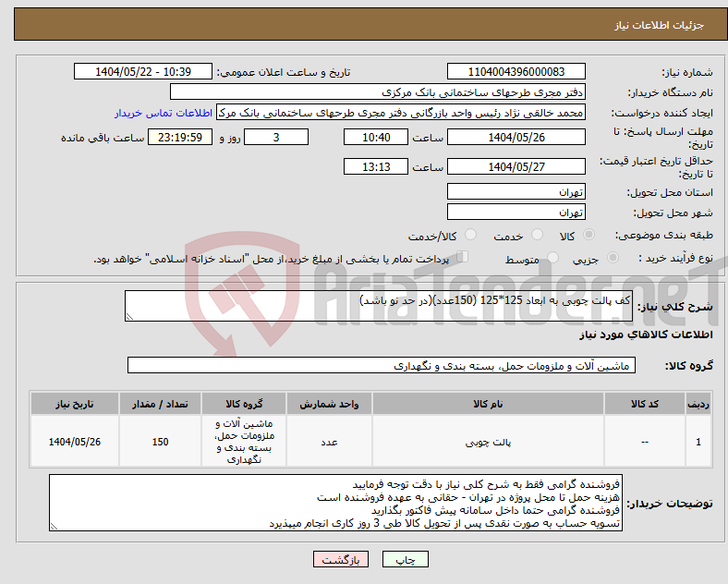The height and width of the screenshot is (584, 728).
Task: Click the تاریخ نیاز column header
Action: pos(75,404)
